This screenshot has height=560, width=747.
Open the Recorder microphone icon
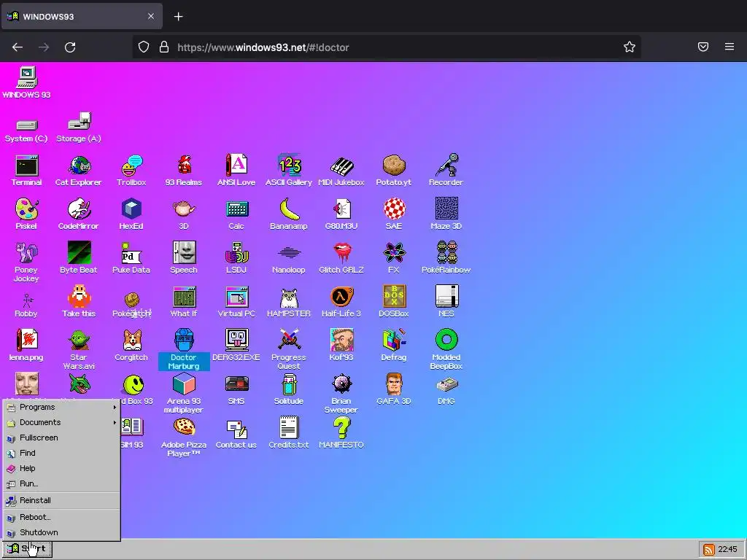(x=446, y=171)
